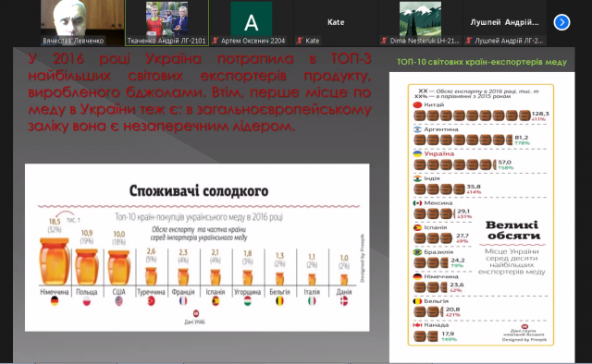Click the value '10,0' above США jar

pos(119,235)
